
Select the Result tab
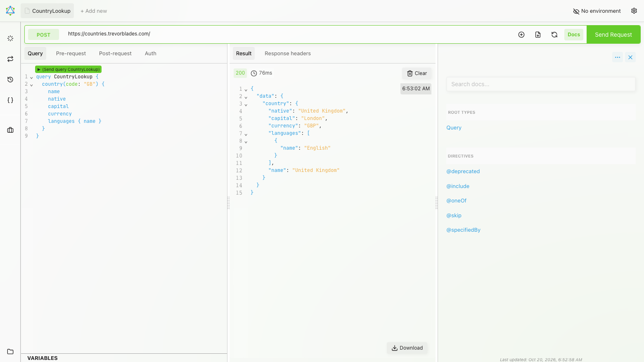pyautogui.click(x=244, y=54)
